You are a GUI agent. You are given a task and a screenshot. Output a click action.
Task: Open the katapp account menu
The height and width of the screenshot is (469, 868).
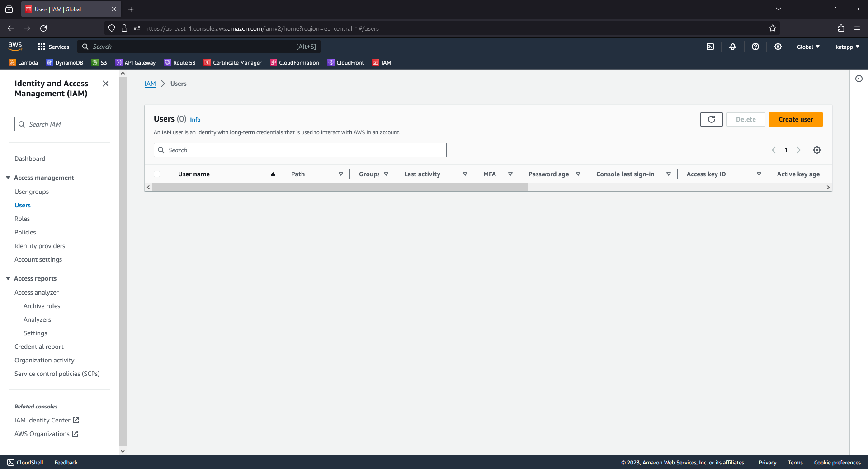[x=847, y=47]
